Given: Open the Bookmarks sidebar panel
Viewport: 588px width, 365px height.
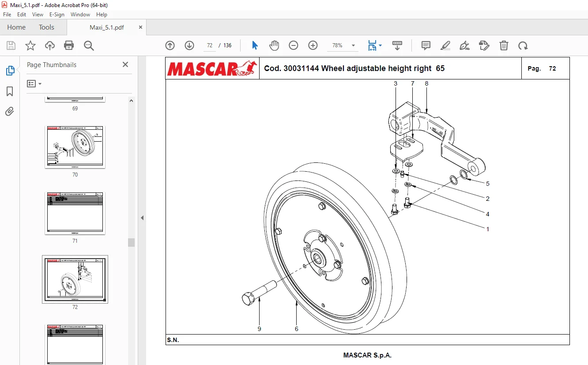Looking at the screenshot, I should tap(10, 91).
